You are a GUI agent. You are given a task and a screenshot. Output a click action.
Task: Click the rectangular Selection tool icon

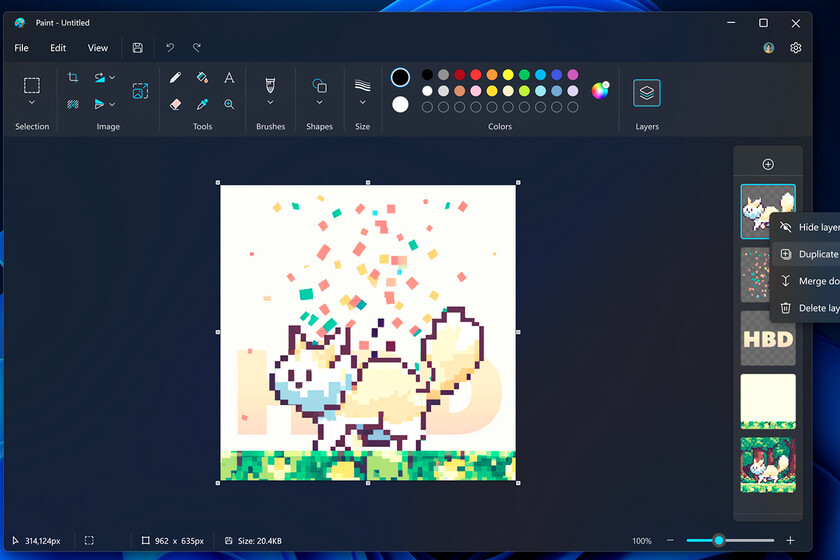(32, 85)
